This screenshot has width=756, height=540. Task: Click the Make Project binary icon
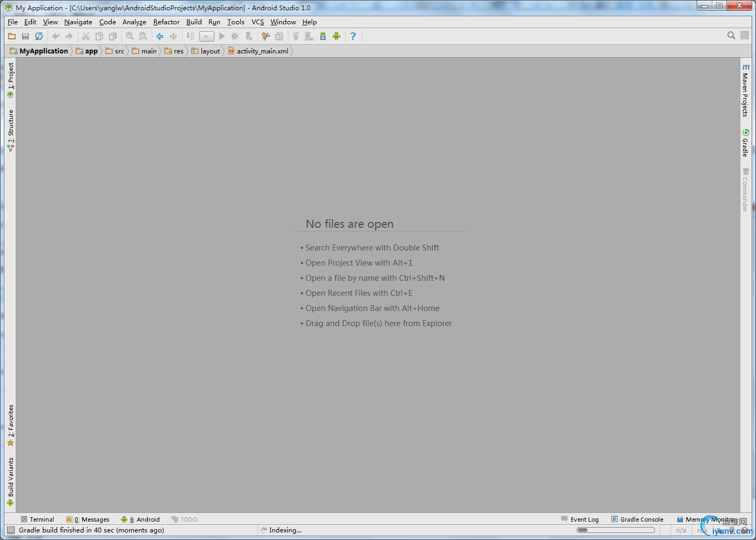pyautogui.click(x=190, y=36)
